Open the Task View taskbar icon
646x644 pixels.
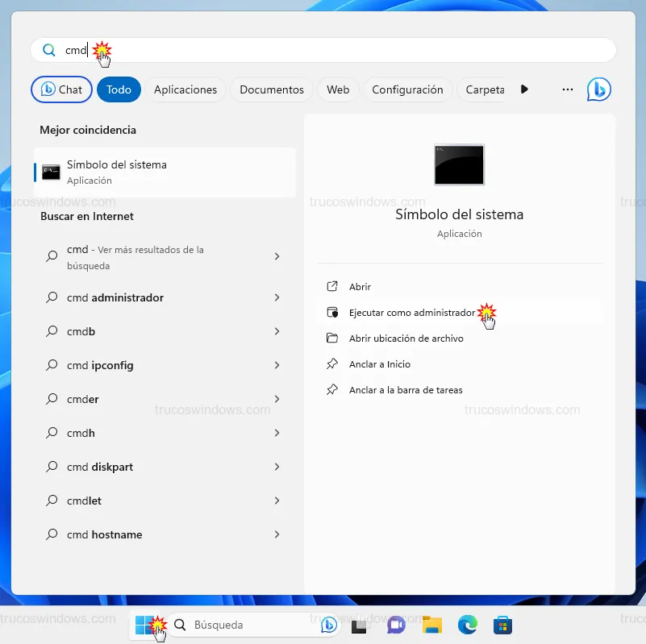tap(360, 625)
